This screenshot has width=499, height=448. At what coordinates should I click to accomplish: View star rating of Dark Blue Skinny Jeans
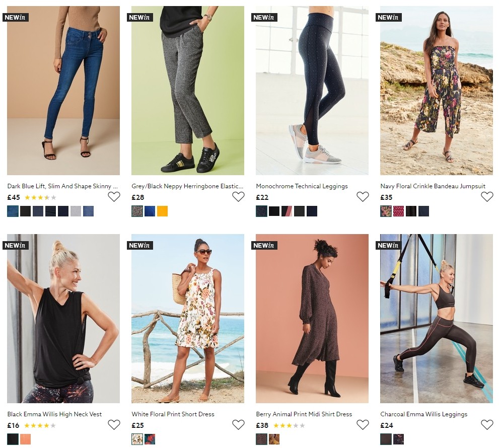[40, 198]
